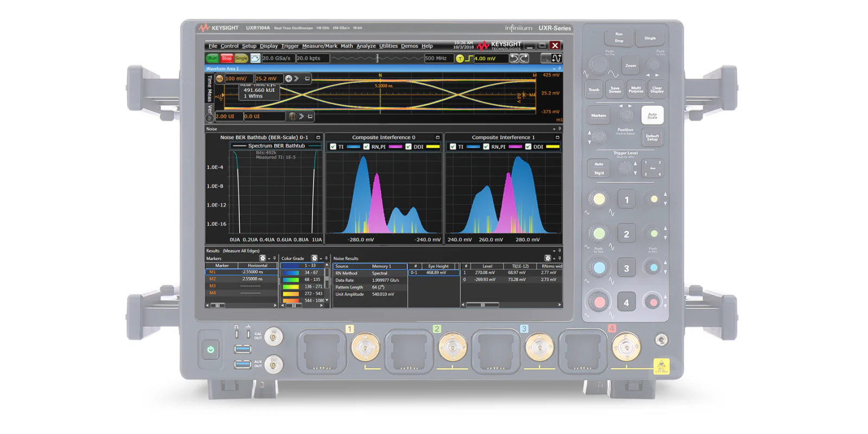Click the 100 mV/ vertical scale field
This screenshot has width=868, height=434.
pos(238,79)
